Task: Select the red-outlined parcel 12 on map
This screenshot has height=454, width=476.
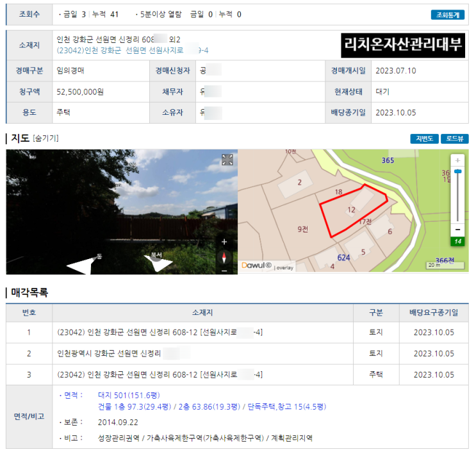Action: tap(351, 210)
